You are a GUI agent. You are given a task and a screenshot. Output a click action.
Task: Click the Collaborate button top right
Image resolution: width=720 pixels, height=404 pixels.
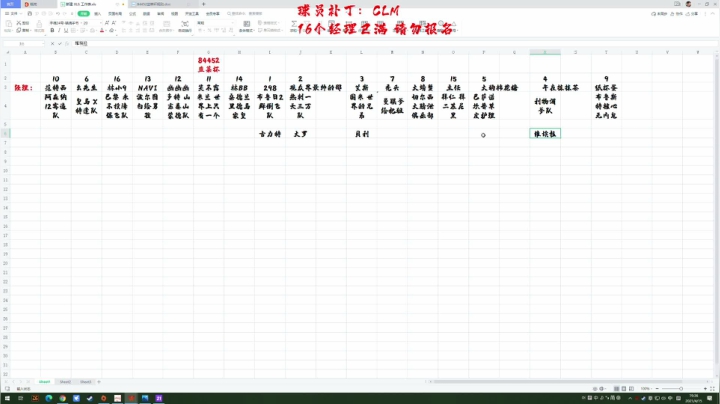(677, 14)
